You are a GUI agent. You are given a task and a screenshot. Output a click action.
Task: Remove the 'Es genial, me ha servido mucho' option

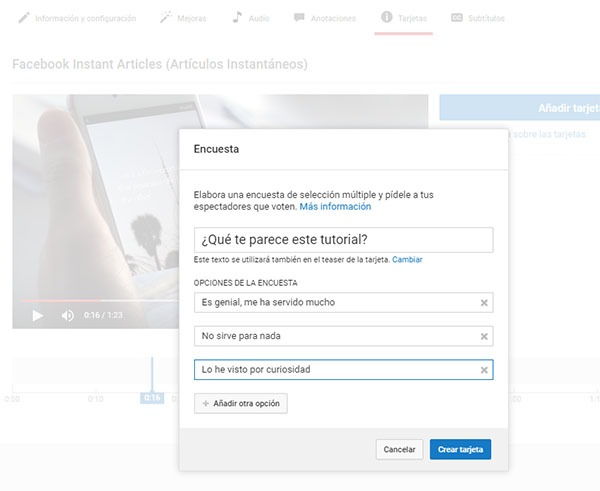click(x=484, y=302)
